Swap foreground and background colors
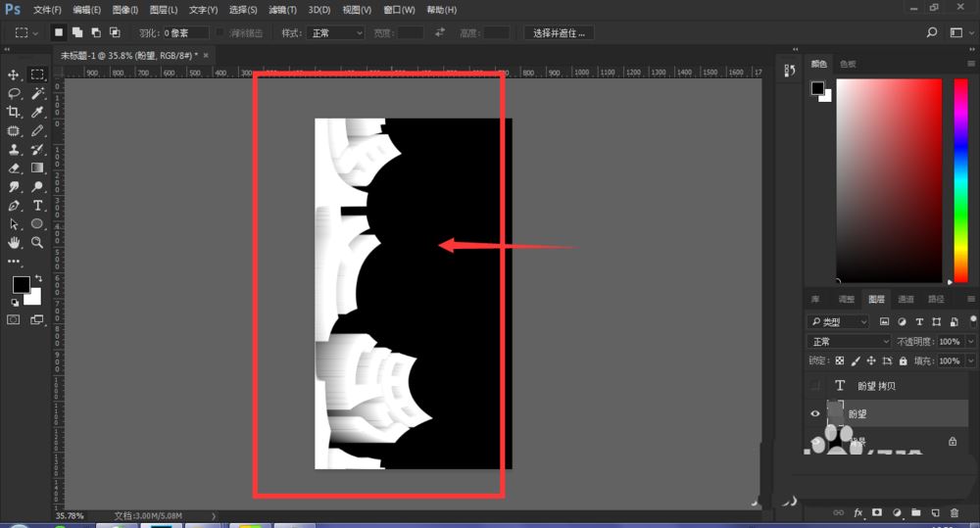The image size is (980, 528). (x=39, y=278)
